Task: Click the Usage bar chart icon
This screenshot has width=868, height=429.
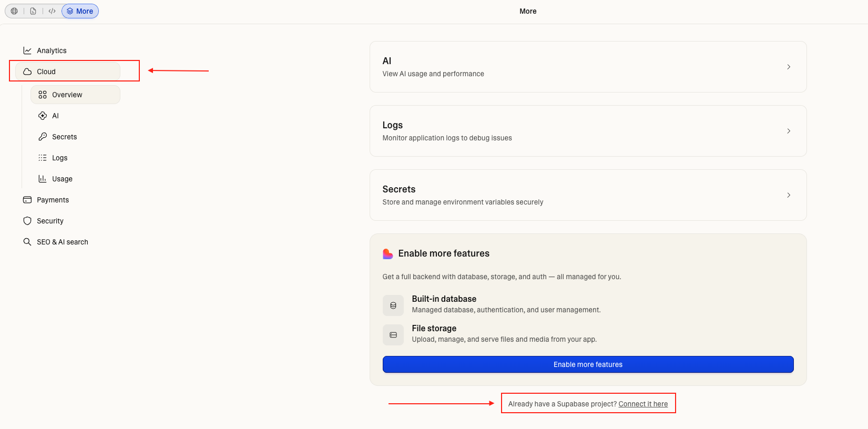Action: [43, 179]
